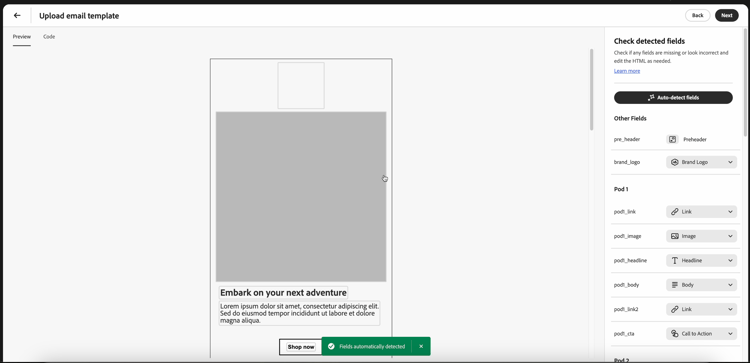This screenshot has width=750, height=363.
Task: Click the Shop now button in preview
Action: [x=301, y=347]
